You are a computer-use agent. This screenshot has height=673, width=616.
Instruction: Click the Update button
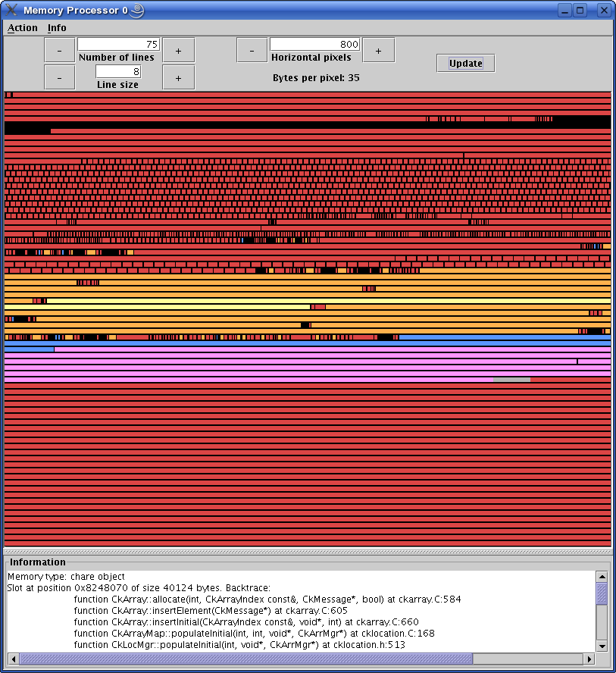coord(465,64)
